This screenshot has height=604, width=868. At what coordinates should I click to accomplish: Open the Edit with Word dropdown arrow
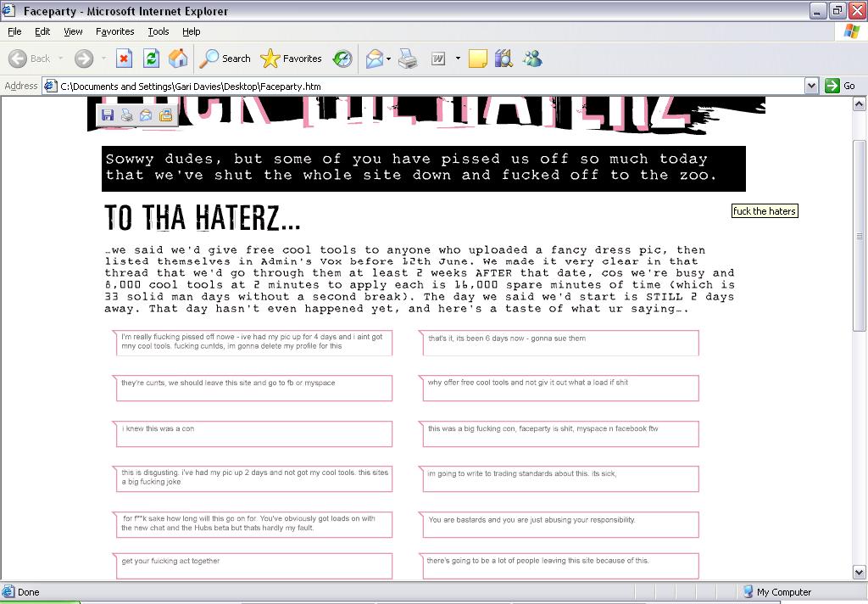[458, 59]
